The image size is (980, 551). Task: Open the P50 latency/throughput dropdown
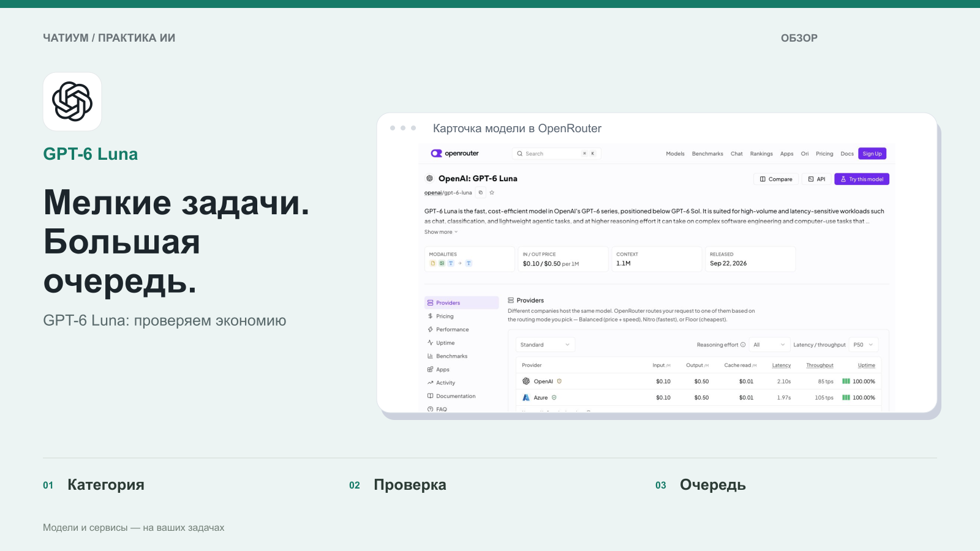(x=864, y=345)
